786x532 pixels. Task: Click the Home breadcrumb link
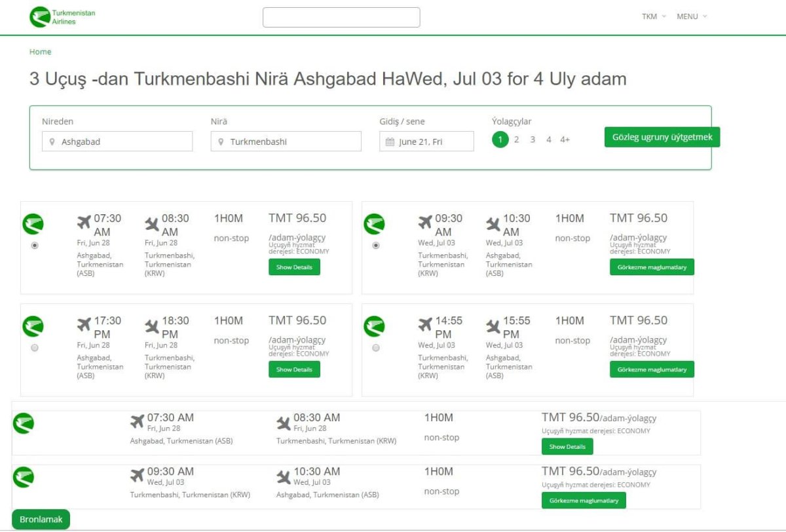point(40,51)
